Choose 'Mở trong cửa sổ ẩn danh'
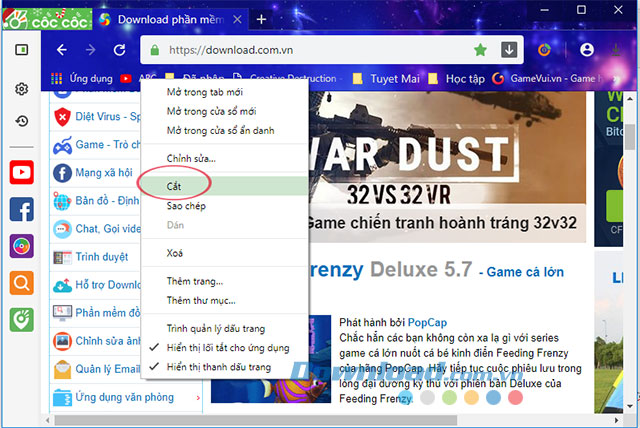 click(220, 130)
